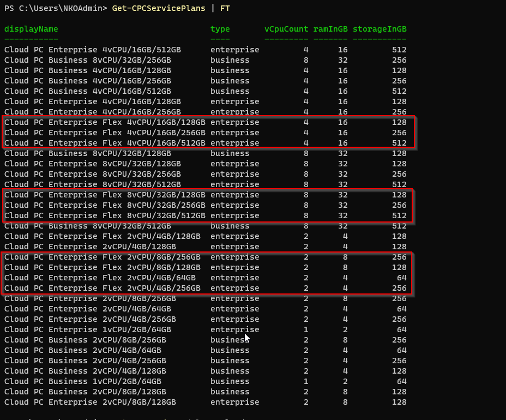The height and width of the screenshot is (420, 506).
Task: Click the PS C:\Users\NKOAdmin> prompt text
Action: [56, 8]
